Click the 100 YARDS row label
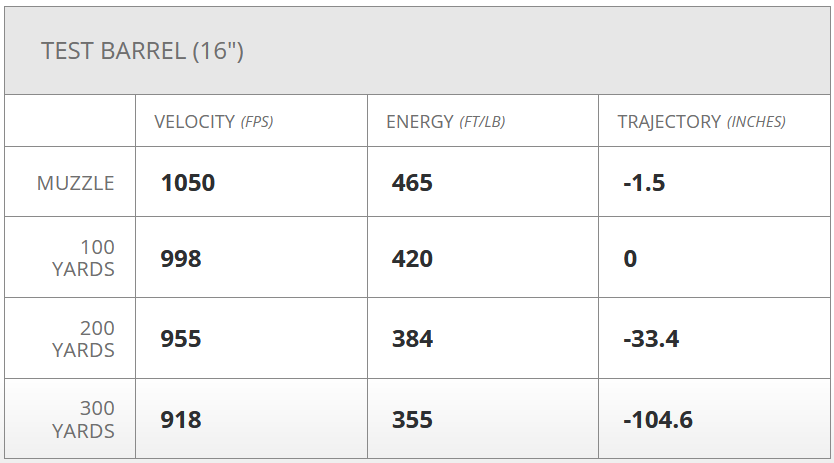 point(82,258)
